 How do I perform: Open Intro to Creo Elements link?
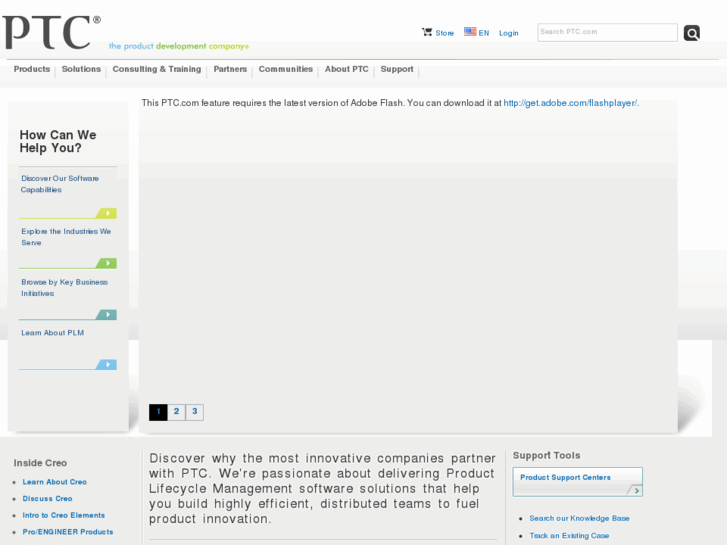(x=64, y=515)
